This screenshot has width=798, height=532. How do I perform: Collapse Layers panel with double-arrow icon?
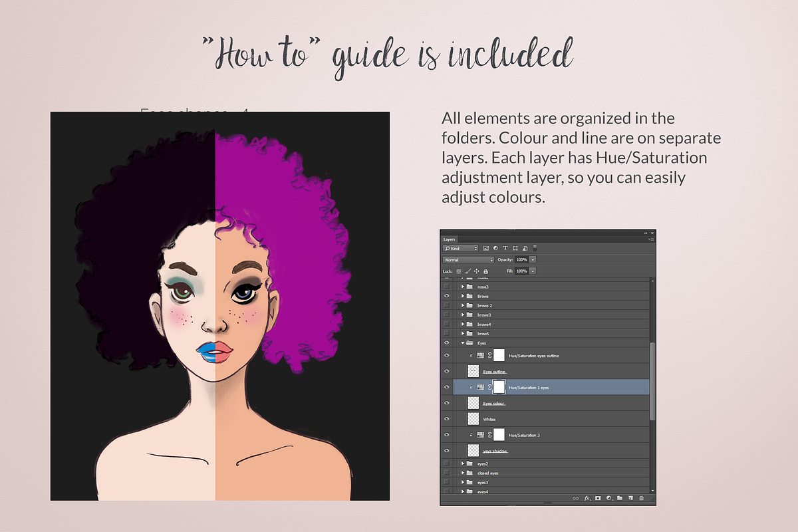pos(645,233)
